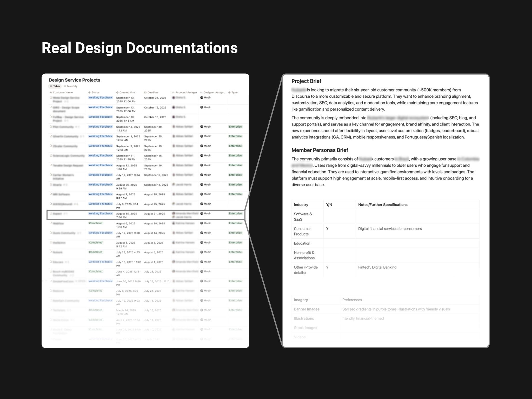Click page icon of September 25, 2025 row
Screen dimensions: 532x399
coord(51,136)
